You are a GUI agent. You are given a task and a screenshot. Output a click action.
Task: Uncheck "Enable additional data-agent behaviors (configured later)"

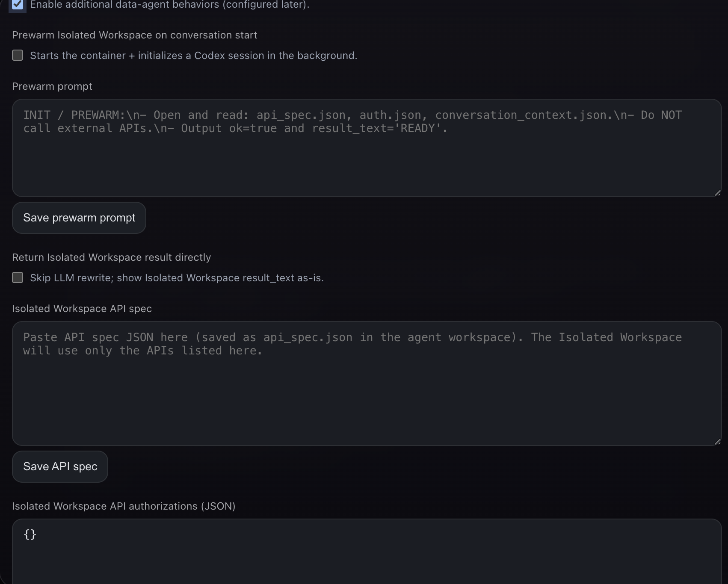click(x=18, y=5)
